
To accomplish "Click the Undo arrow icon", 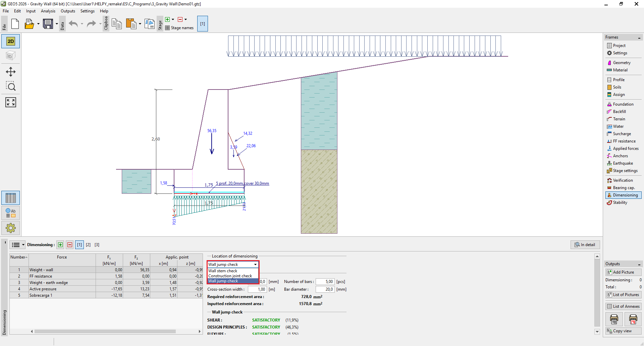I will pos(73,24).
